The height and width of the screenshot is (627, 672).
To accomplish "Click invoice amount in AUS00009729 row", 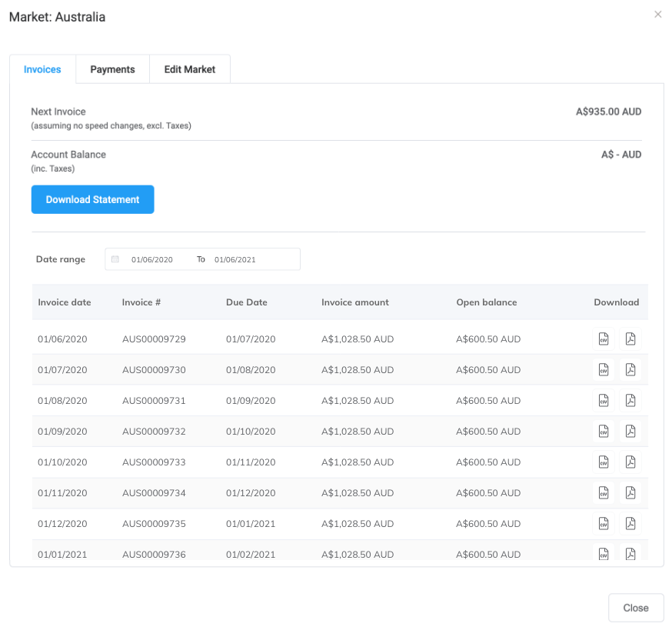I will coord(358,339).
